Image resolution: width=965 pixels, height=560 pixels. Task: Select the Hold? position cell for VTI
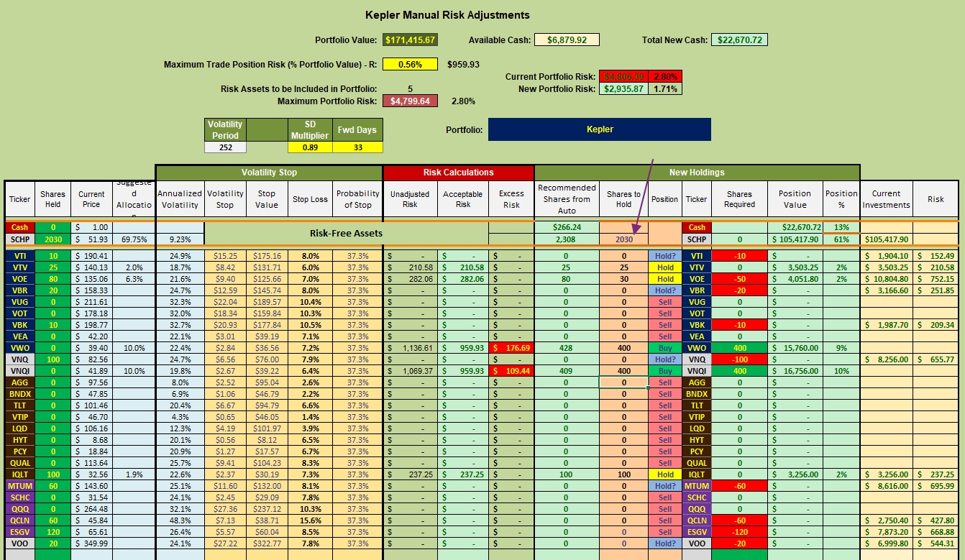click(665, 256)
